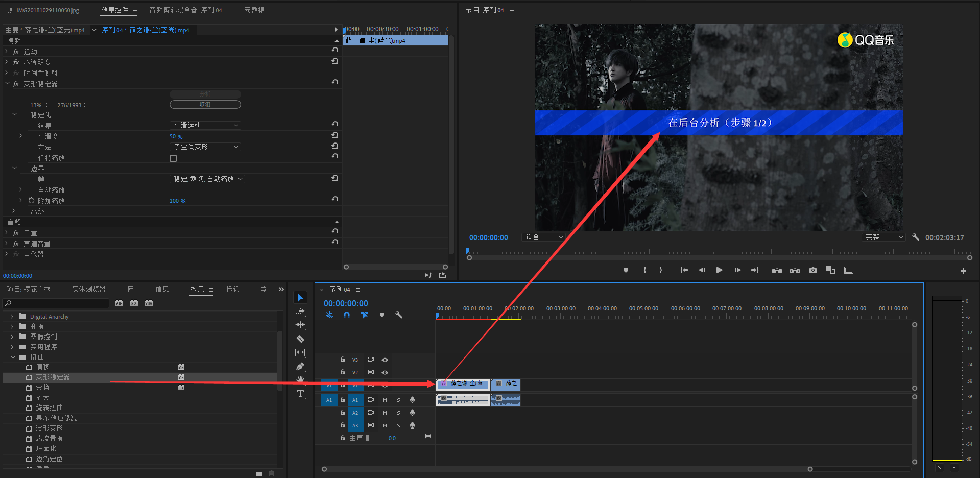The image size is (980, 478).
Task: Toggle animation stopwatch for 附加缩放
Action: (x=31, y=200)
